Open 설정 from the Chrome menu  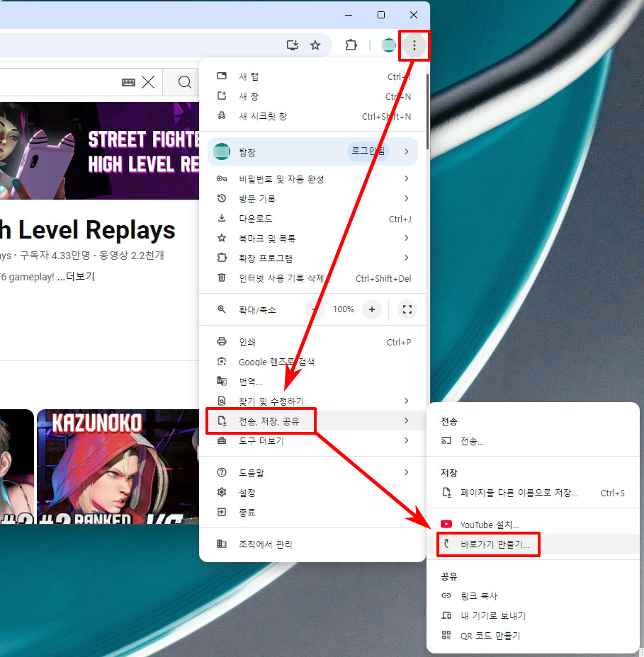pyautogui.click(x=313, y=492)
